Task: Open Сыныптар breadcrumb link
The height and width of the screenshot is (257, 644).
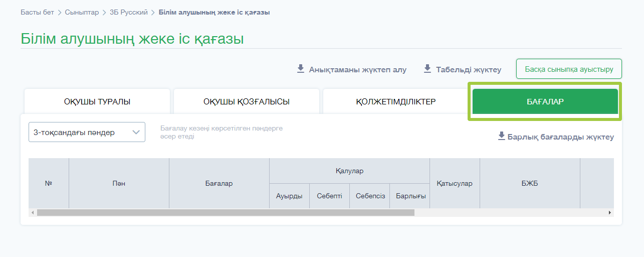Action: pos(82,12)
